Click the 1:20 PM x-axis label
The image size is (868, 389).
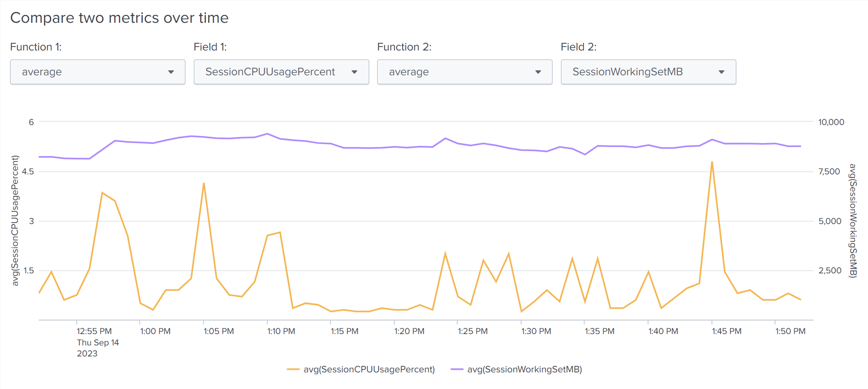coord(409,331)
